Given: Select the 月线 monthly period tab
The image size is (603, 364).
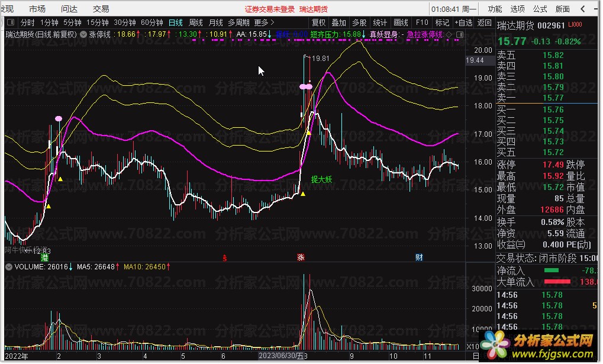Looking at the screenshot, I should coord(216,22).
